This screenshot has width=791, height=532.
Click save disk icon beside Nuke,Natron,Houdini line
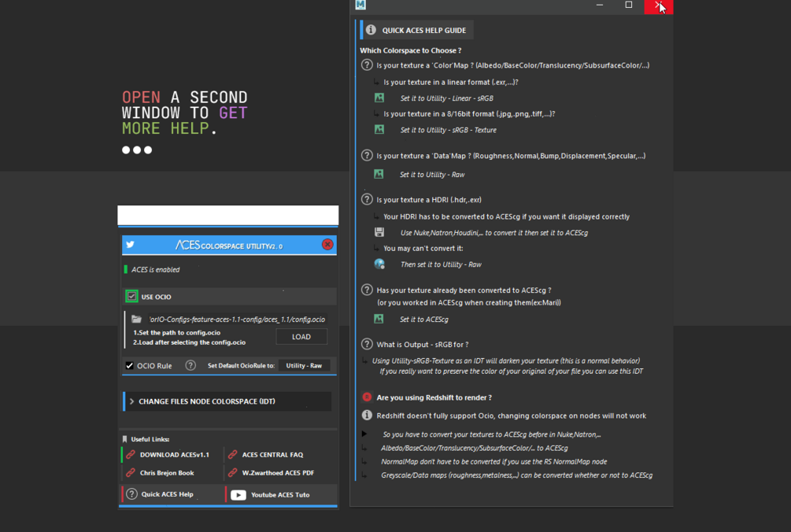pyautogui.click(x=379, y=232)
